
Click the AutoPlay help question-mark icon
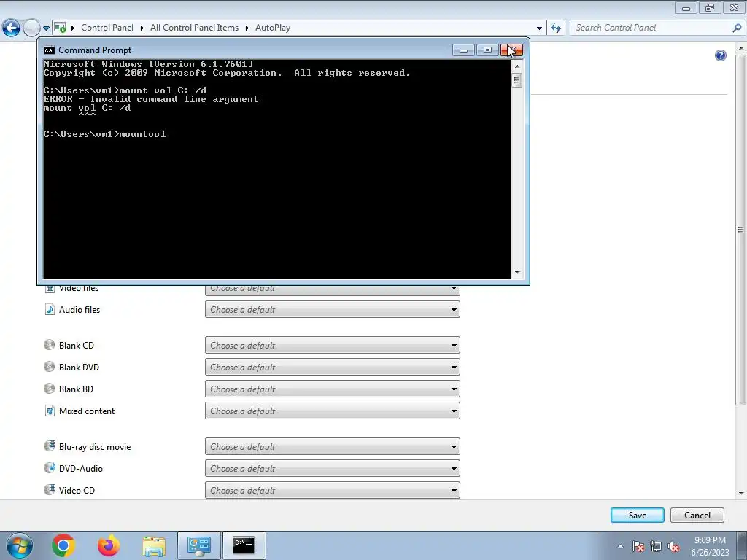(x=720, y=55)
